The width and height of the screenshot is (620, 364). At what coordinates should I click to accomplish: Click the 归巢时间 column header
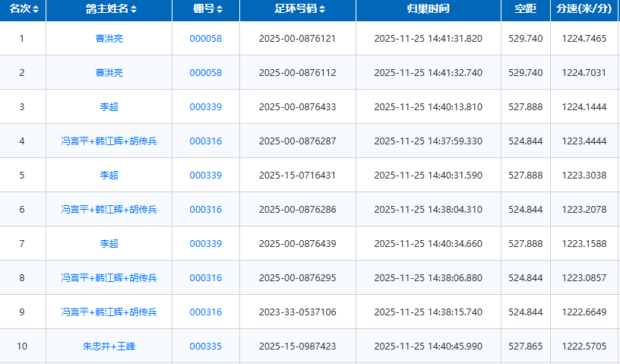(428, 10)
